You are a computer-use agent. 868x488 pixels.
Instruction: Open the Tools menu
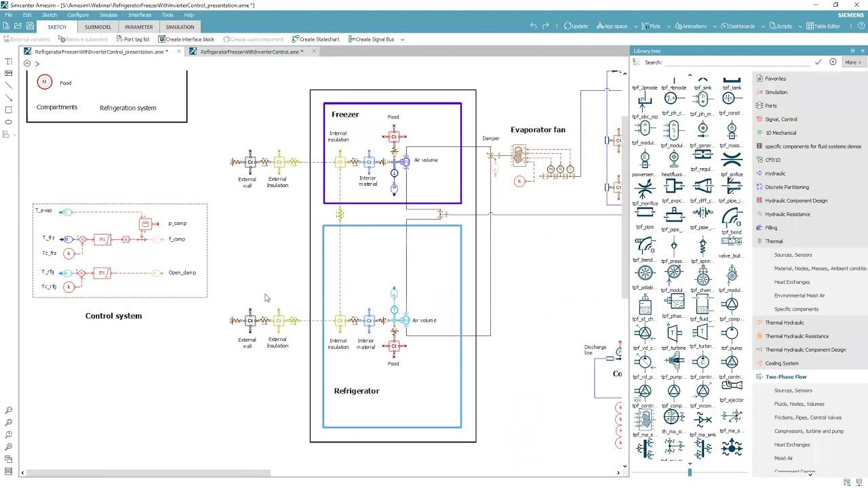tap(167, 15)
